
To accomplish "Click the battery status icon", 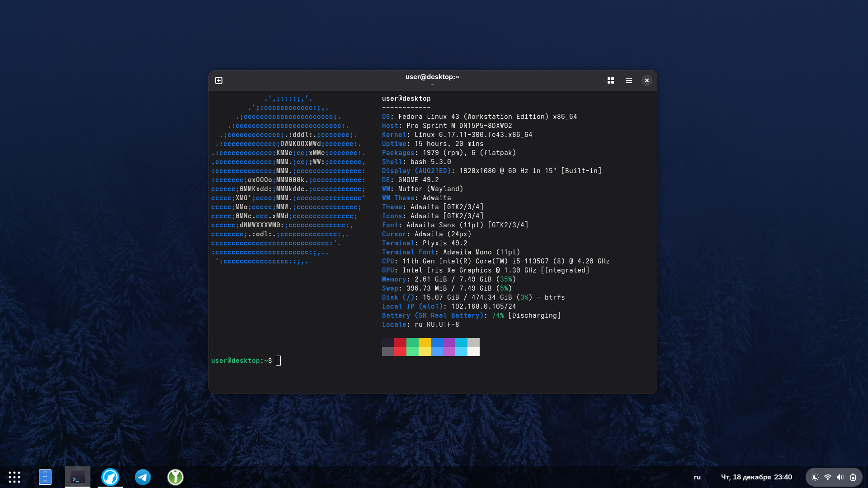I will pos(853,477).
